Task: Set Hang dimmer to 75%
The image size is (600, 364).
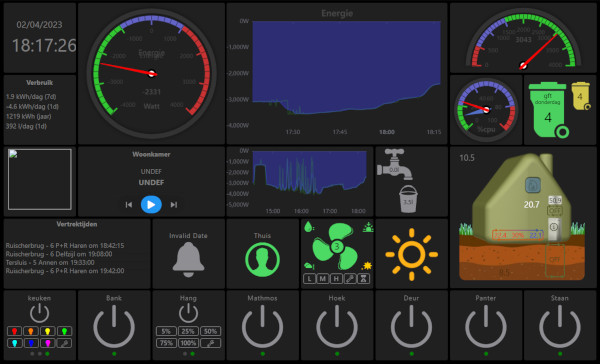Action: (x=166, y=343)
